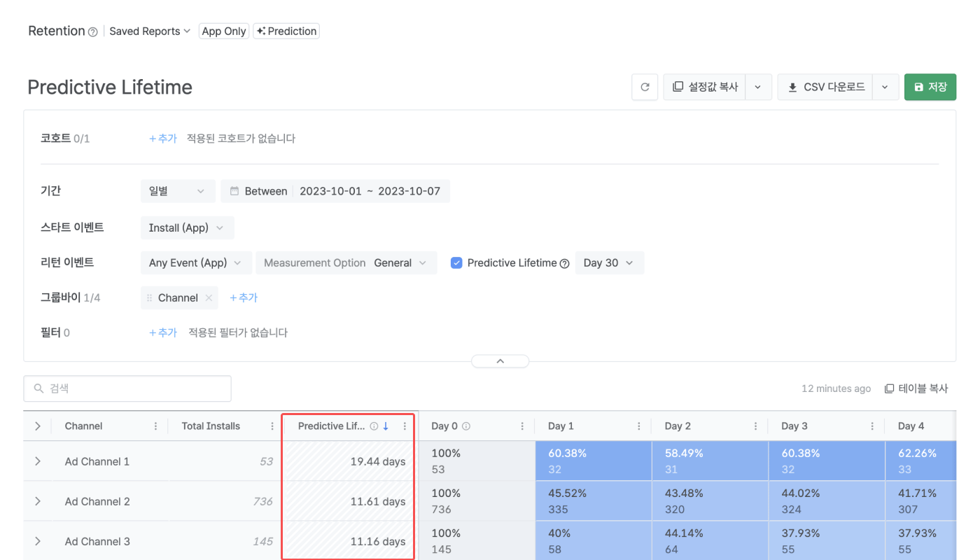
Task: Collapse the settings panel with the up chevron
Action: [500, 361]
